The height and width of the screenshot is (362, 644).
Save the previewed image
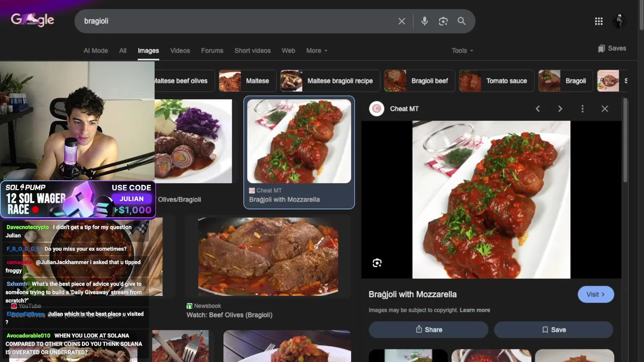pos(553,330)
